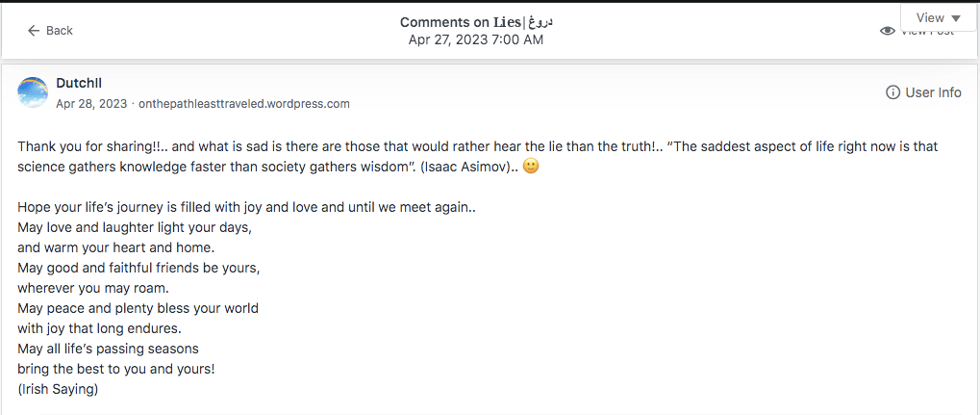
Task: Click the smiley face emoji in the comment
Action: (x=531, y=166)
